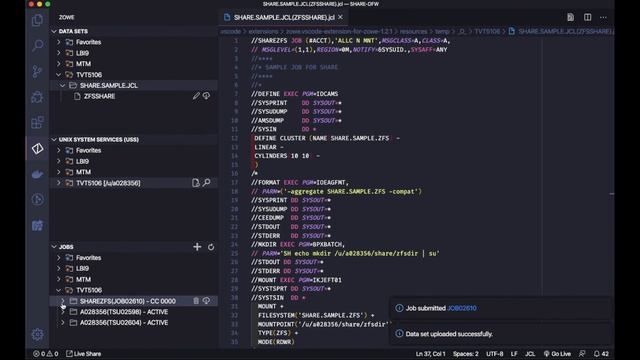Collapse the DATA SETS section

click(54, 31)
